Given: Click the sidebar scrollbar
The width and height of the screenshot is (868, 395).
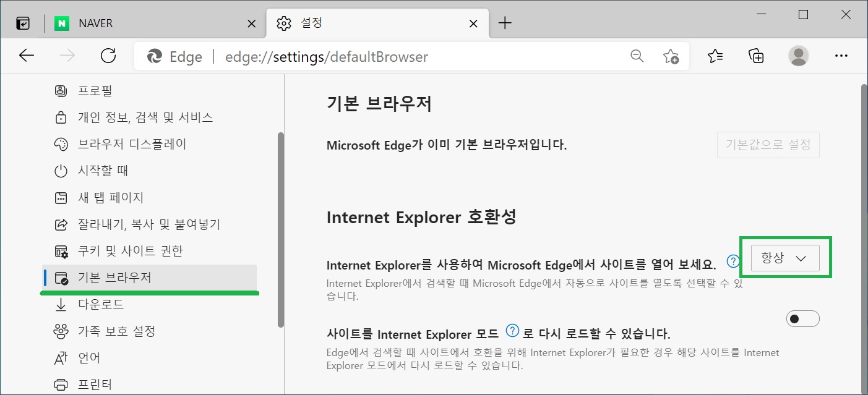Looking at the screenshot, I should pyautogui.click(x=280, y=229).
